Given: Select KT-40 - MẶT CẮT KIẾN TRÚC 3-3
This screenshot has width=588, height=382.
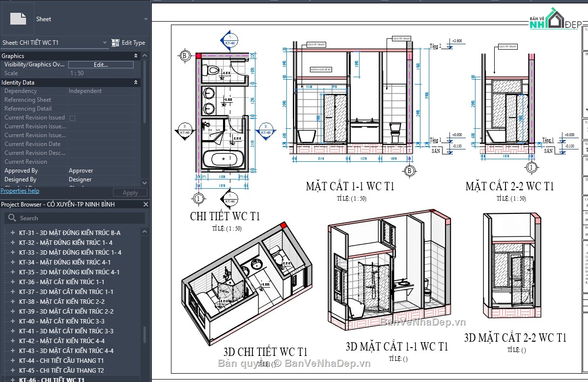Looking at the screenshot, I should [62, 321].
